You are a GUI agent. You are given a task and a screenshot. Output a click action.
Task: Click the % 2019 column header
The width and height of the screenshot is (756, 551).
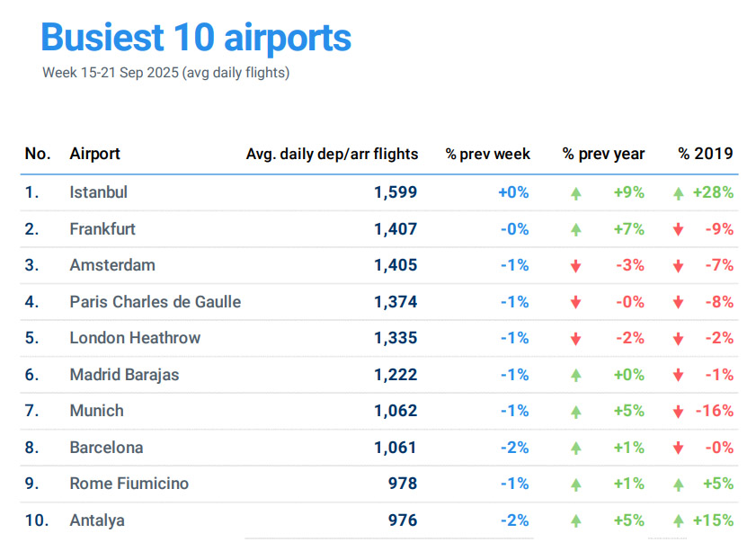(706, 154)
